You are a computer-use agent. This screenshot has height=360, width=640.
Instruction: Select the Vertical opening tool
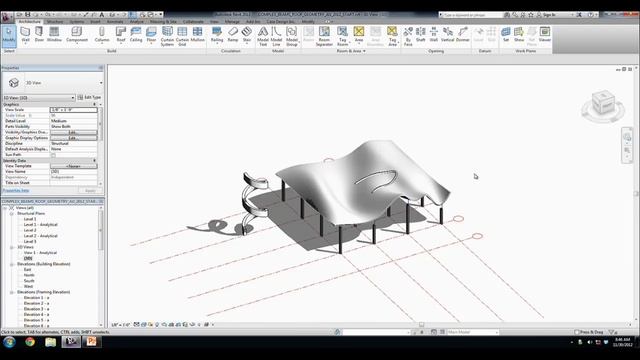coord(447,34)
